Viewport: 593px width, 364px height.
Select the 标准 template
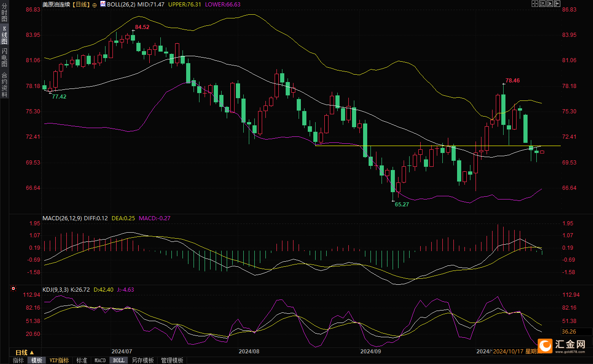click(x=82, y=360)
